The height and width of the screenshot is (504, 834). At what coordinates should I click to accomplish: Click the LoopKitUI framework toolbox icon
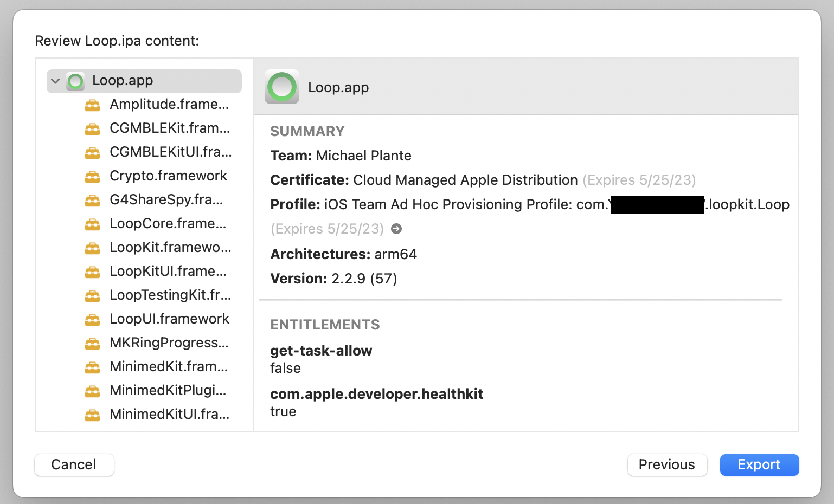click(x=93, y=272)
